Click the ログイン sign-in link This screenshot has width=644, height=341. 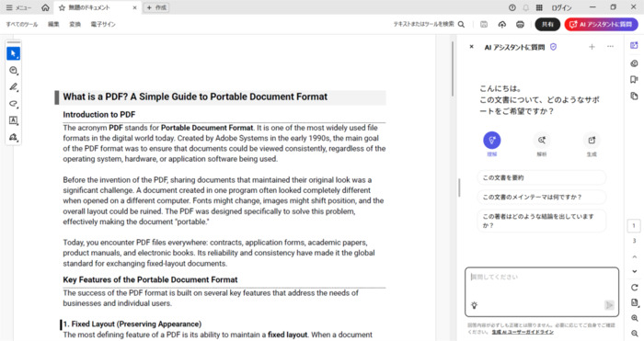click(x=561, y=7)
